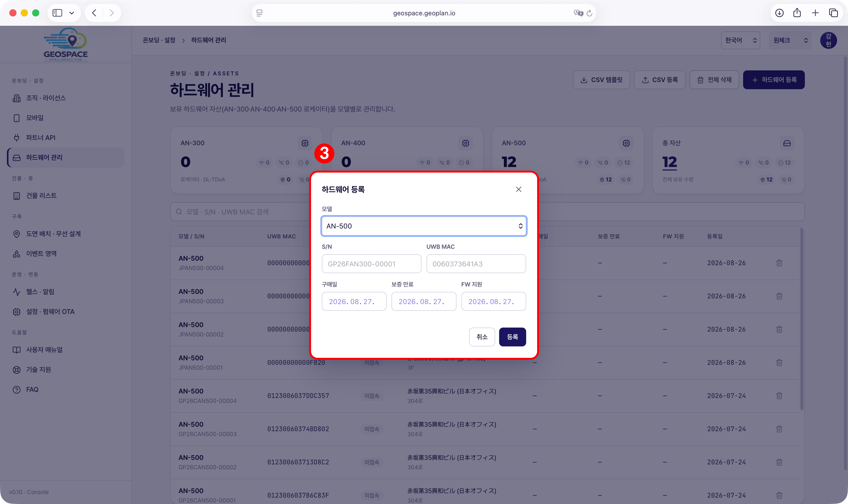The height and width of the screenshot is (504, 848).
Task: Click the CSV 등록 upload button
Action: pyautogui.click(x=659, y=80)
